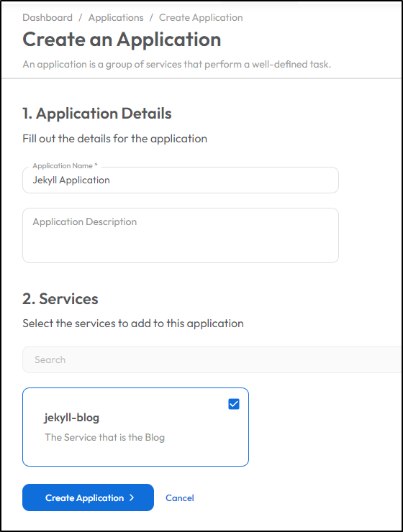Select the jekyll-blog service card title
The height and width of the screenshot is (532, 403).
(71, 418)
